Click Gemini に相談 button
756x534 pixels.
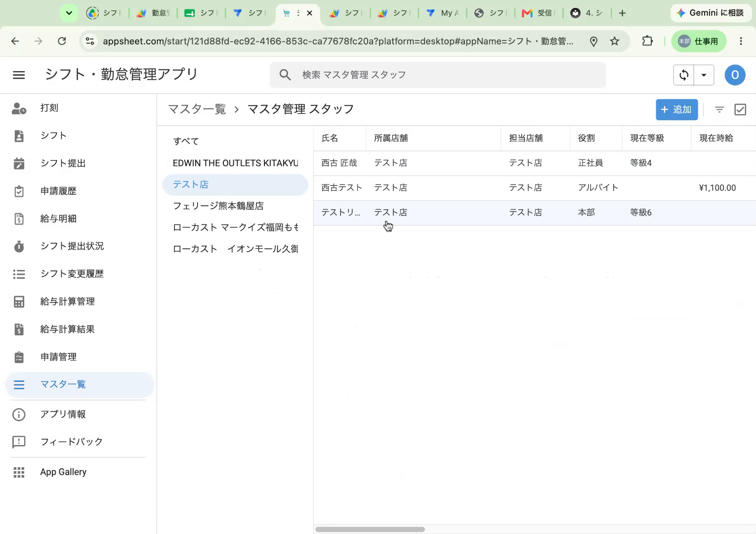pos(710,13)
